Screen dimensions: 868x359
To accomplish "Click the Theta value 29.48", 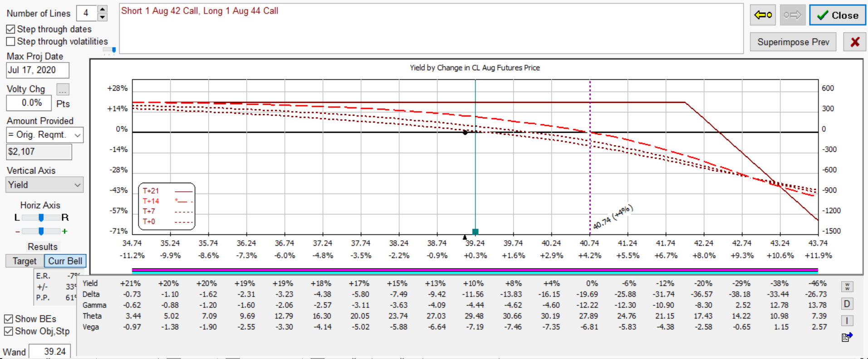I will (474, 316).
